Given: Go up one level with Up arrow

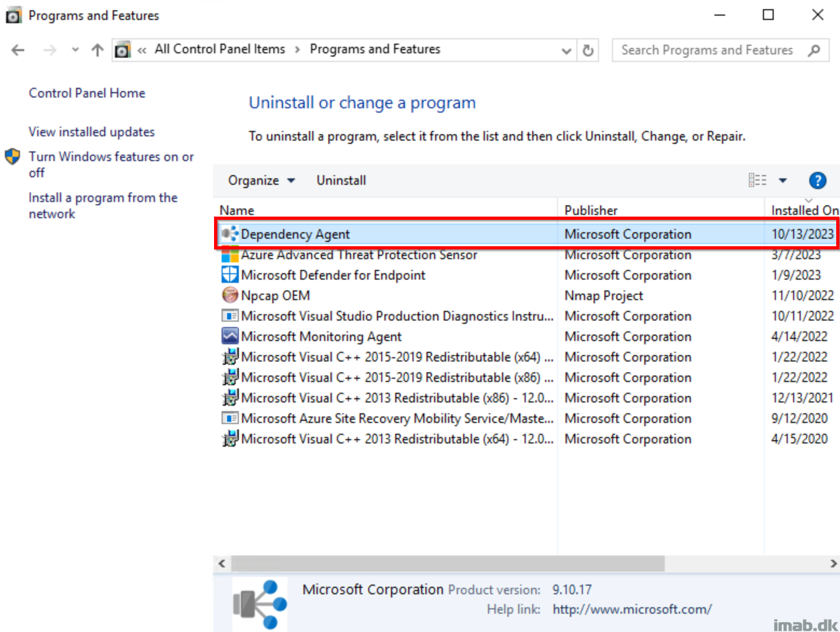Looking at the screenshot, I should click(98, 50).
